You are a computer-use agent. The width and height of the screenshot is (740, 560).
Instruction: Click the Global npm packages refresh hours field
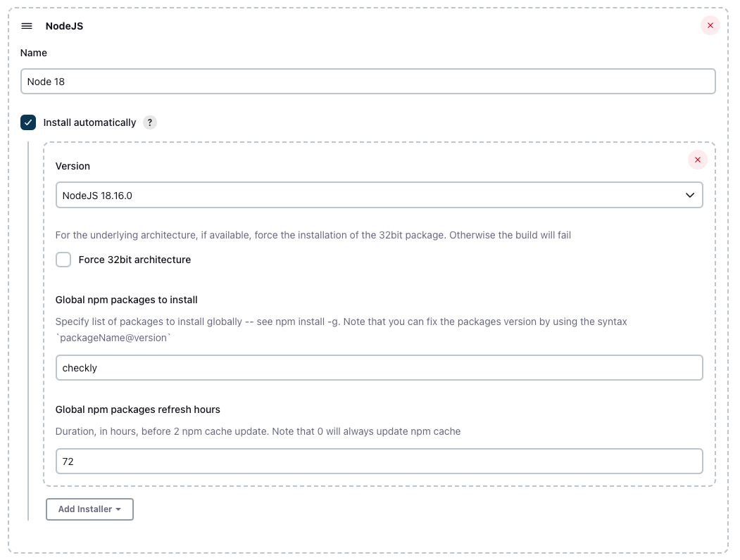pyautogui.click(x=379, y=461)
